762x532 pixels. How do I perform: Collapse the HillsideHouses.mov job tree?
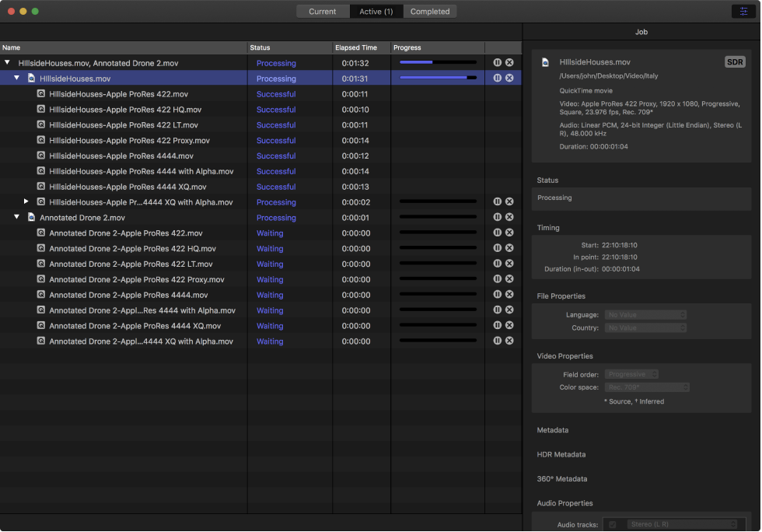pyautogui.click(x=16, y=78)
